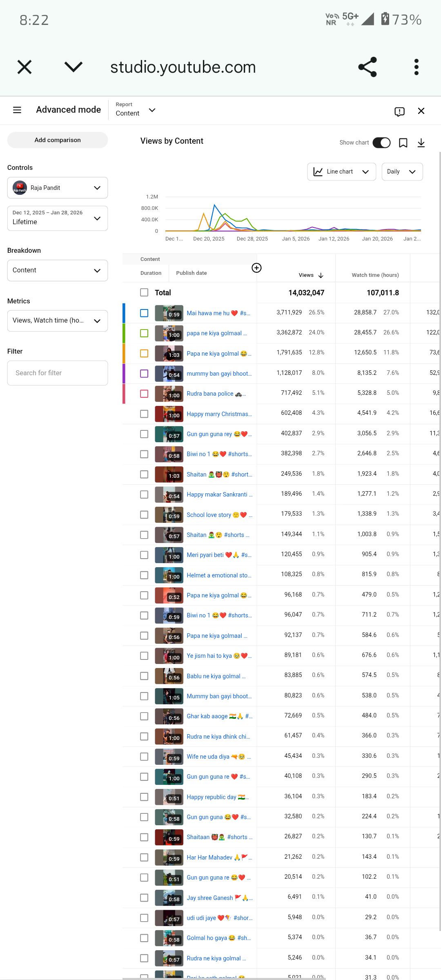Click the send feedback icon
The image size is (441, 980).
coord(399,111)
